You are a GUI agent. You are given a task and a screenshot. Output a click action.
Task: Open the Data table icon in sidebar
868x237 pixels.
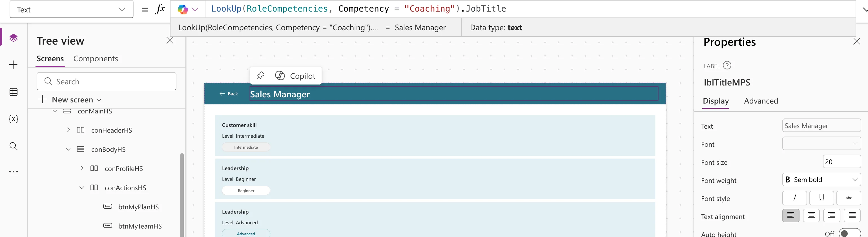click(x=14, y=92)
